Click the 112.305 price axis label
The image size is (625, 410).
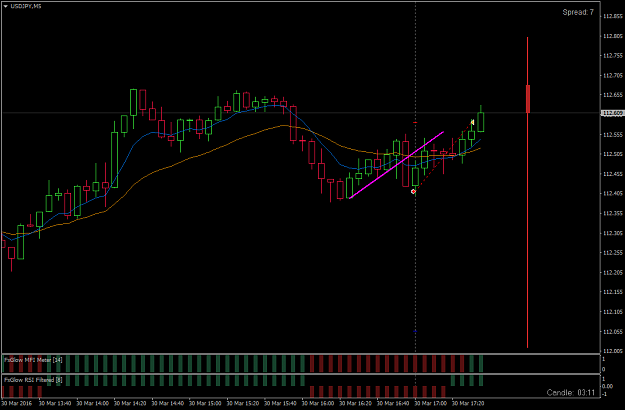click(x=613, y=233)
